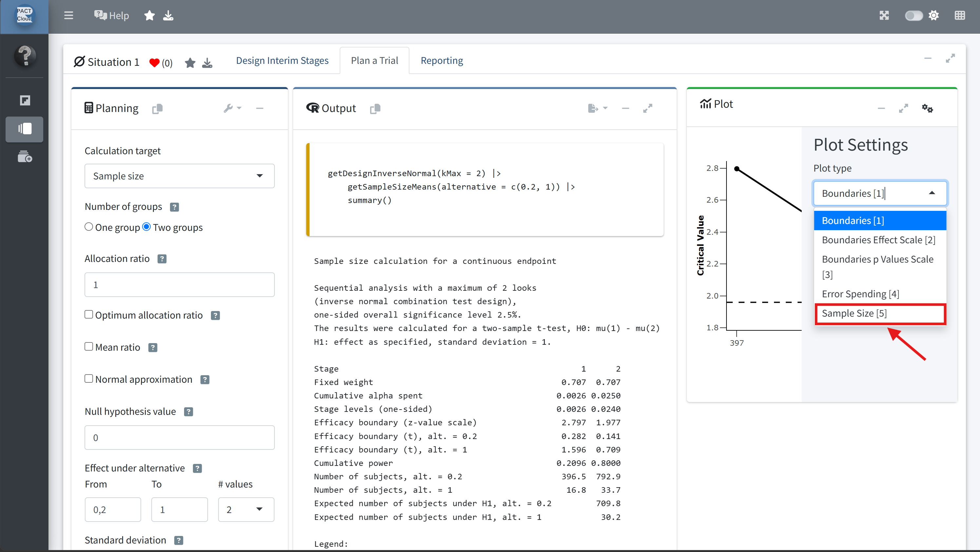Click the Null hypothesis value field

pyautogui.click(x=179, y=437)
